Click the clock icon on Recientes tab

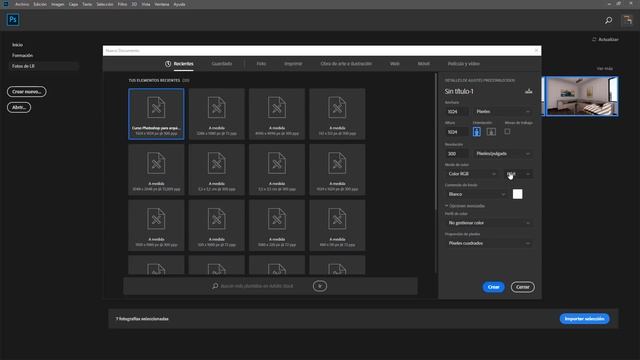(x=168, y=64)
